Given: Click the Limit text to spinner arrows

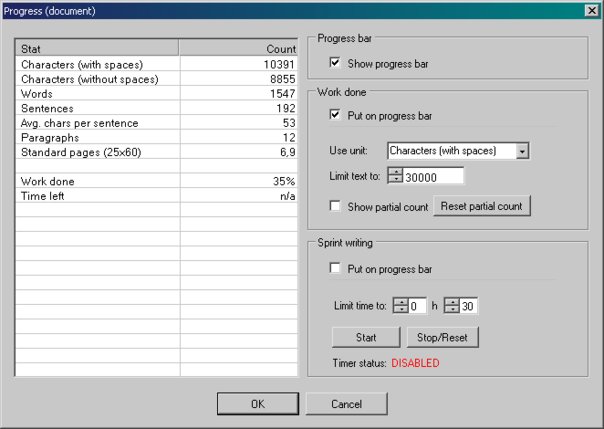Looking at the screenshot, I should [x=394, y=177].
